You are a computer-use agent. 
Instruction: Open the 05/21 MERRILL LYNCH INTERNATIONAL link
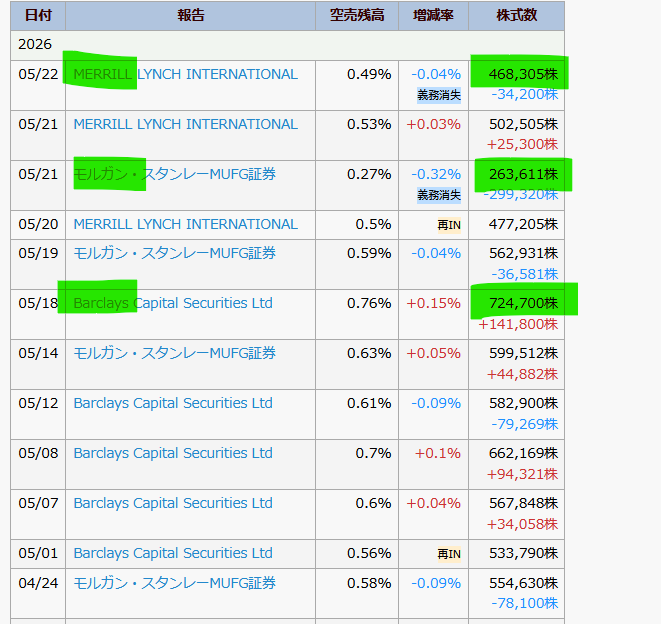(x=185, y=124)
